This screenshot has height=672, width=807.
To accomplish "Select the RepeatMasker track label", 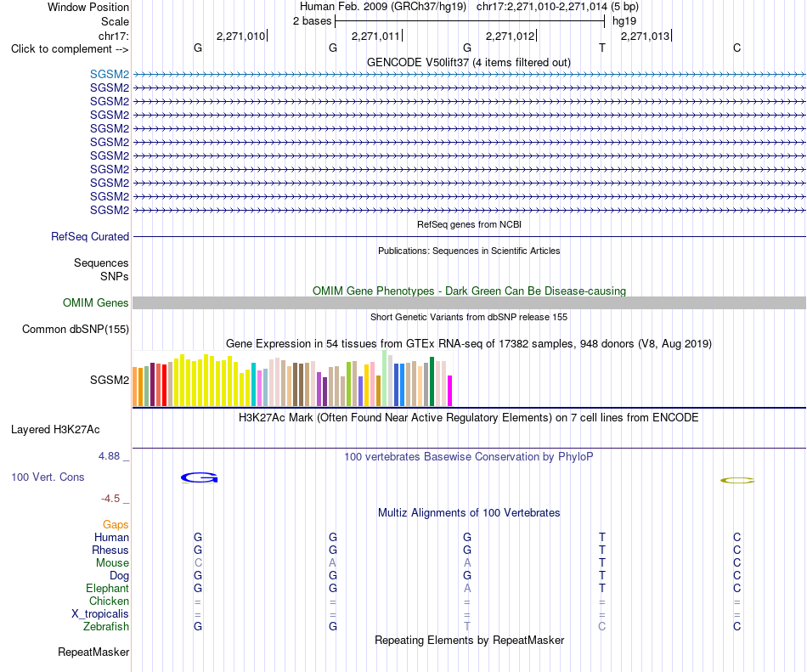I will (93, 652).
